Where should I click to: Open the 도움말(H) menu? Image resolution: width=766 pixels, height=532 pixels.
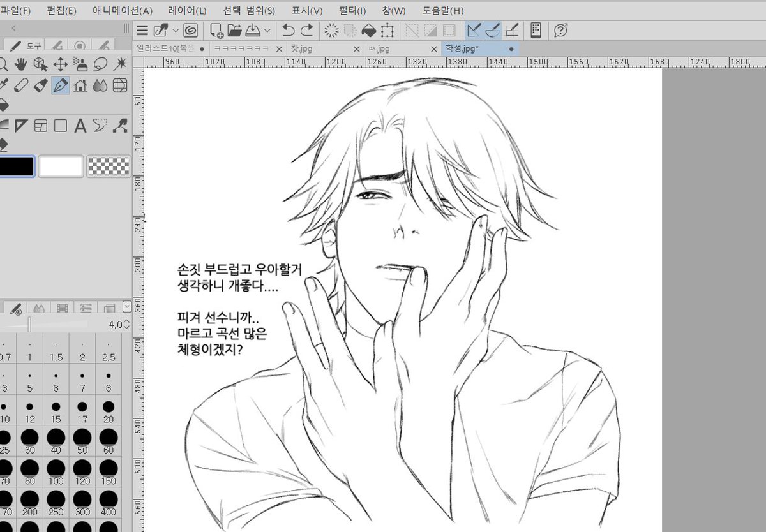444,11
